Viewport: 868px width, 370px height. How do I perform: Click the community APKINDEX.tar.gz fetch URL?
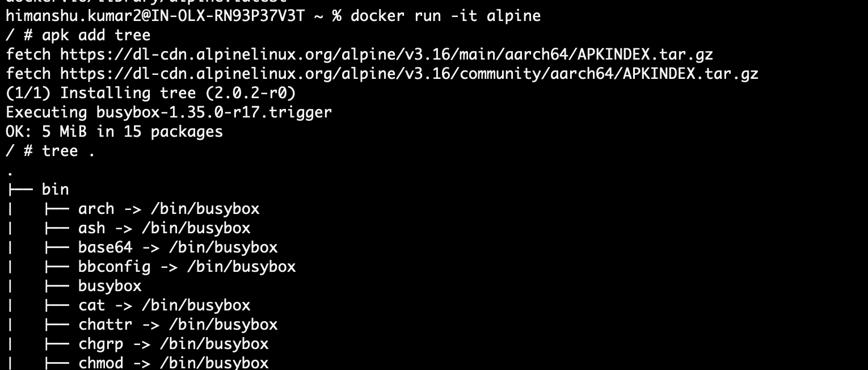tap(409, 74)
